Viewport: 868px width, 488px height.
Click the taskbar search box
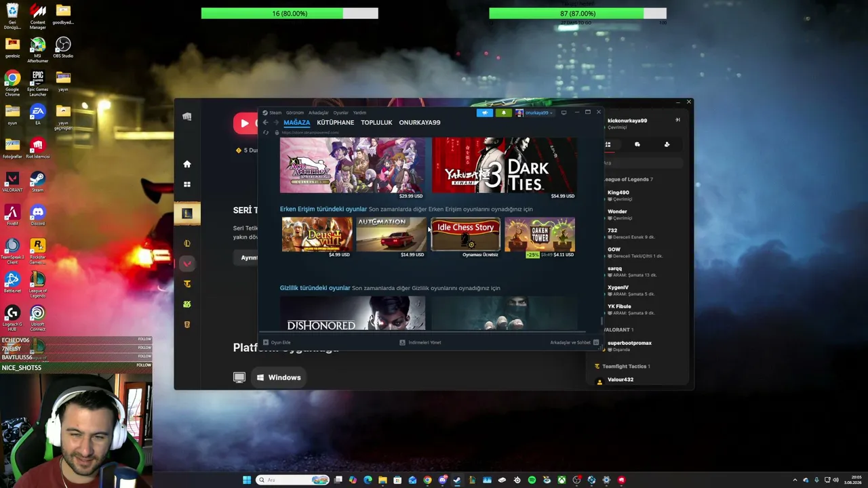[x=293, y=481]
